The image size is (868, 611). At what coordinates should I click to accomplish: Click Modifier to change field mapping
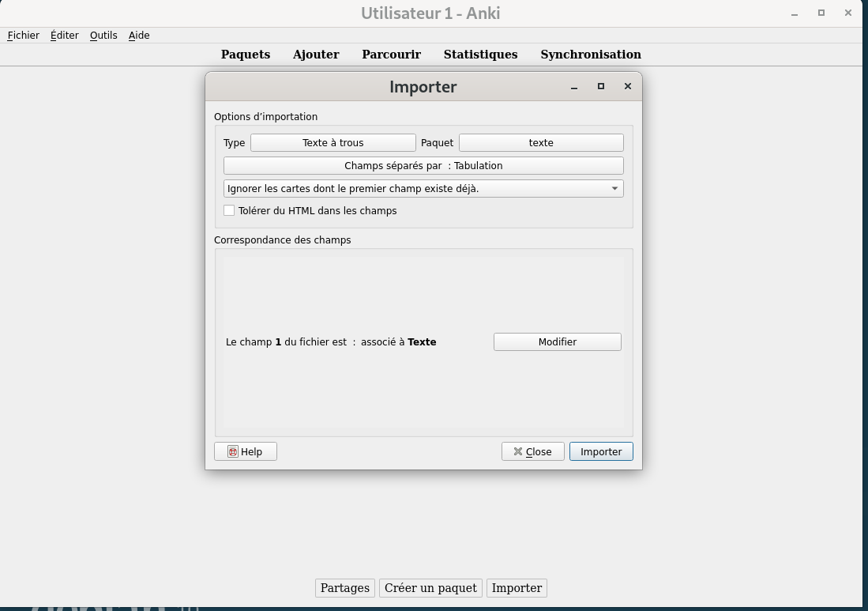coord(558,341)
